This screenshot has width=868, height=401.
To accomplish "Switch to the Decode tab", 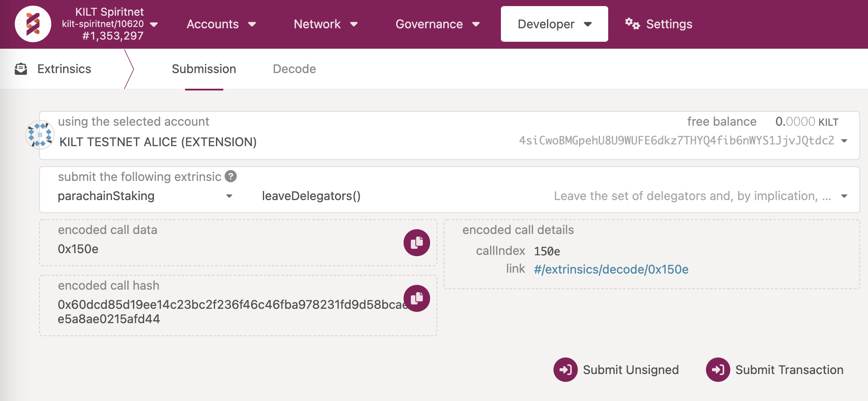I will click(x=294, y=69).
